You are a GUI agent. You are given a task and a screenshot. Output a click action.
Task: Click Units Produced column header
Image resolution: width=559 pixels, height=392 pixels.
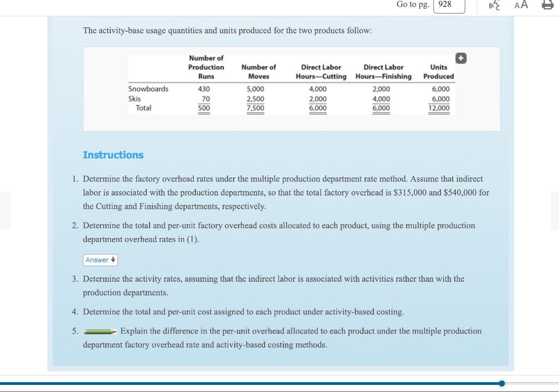tap(438, 72)
